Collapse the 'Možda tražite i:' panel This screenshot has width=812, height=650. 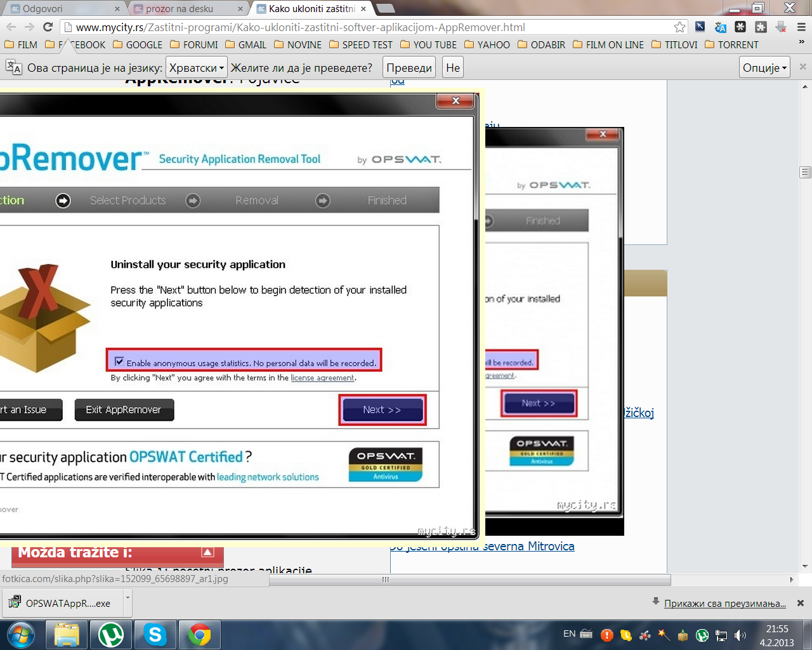(x=207, y=552)
